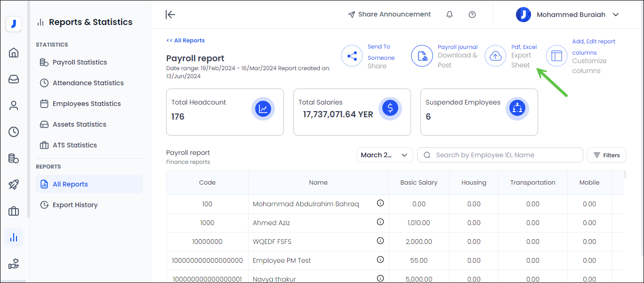
Task: Click the Export Sheet cloud icon
Action: (x=495, y=56)
